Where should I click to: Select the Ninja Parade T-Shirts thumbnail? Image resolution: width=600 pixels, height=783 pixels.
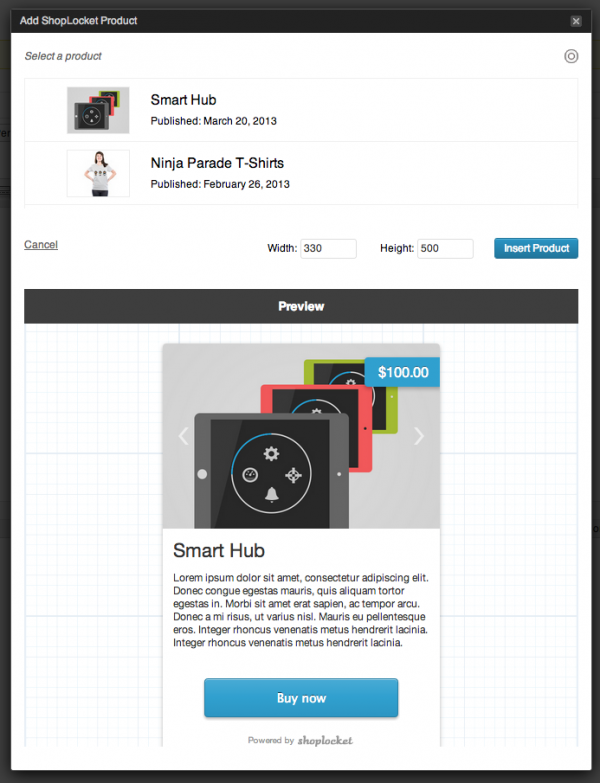click(98, 173)
